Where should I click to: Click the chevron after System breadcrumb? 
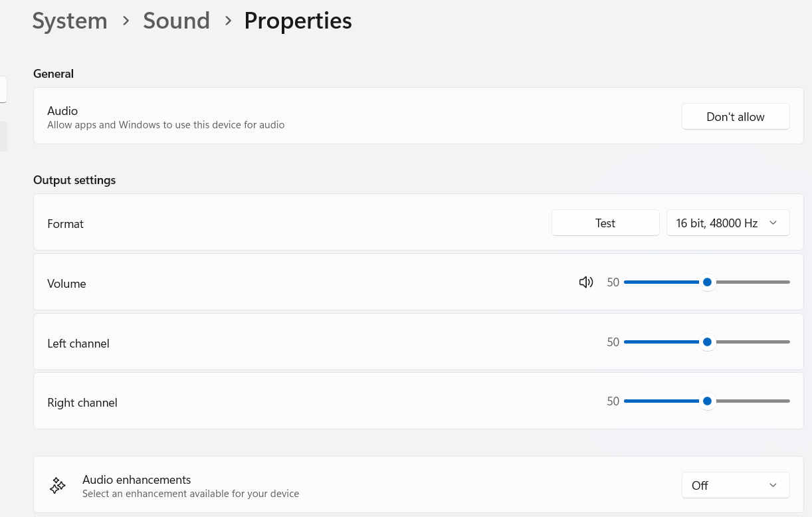click(126, 21)
